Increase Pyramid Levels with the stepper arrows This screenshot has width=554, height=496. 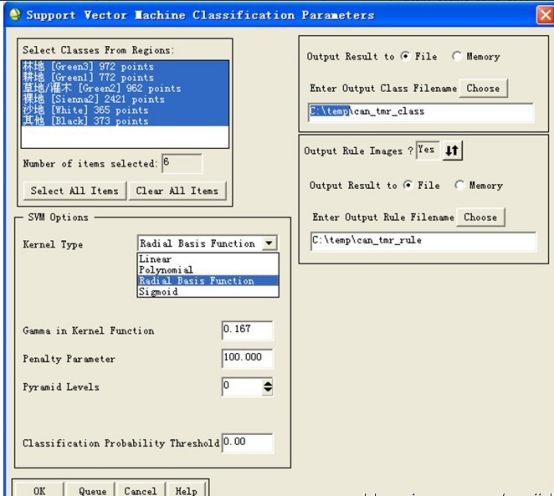pos(268,384)
